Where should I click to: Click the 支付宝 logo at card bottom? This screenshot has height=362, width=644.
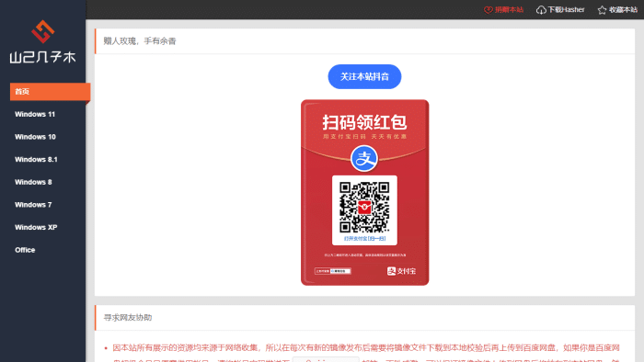[x=401, y=271]
